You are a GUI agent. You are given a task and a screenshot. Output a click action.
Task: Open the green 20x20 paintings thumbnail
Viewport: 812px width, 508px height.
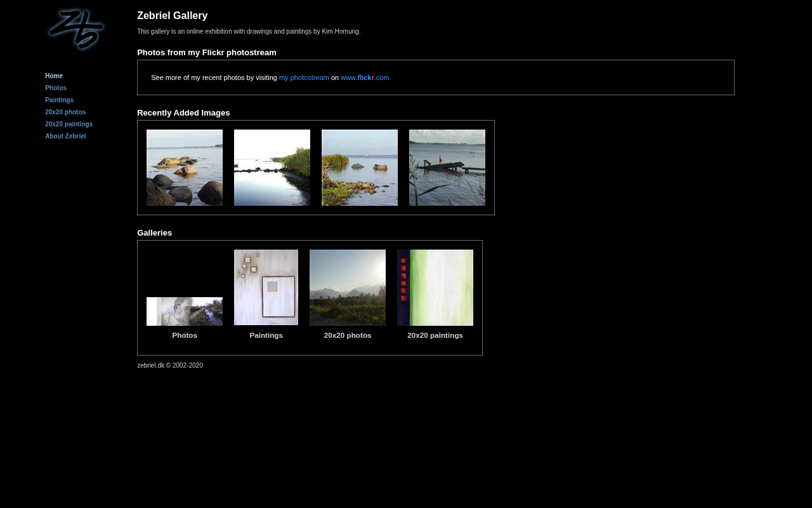(435, 288)
